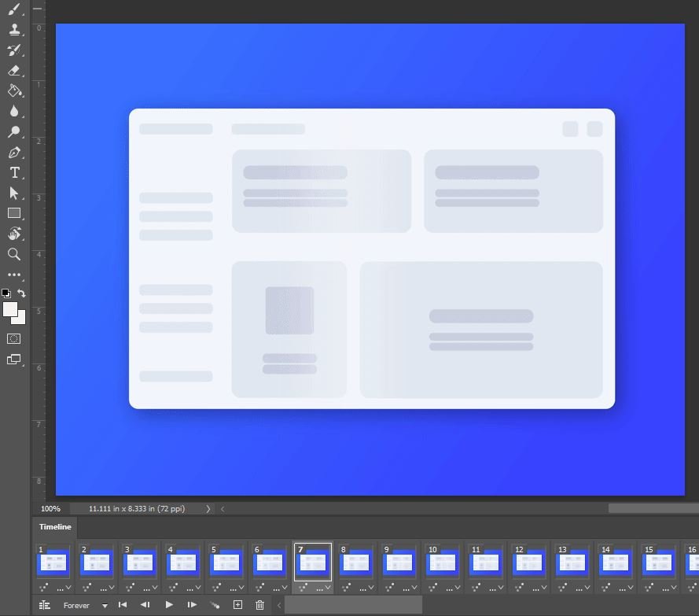Select animation frame 7
This screenshot has width=699, height=616.
point(313,562)
